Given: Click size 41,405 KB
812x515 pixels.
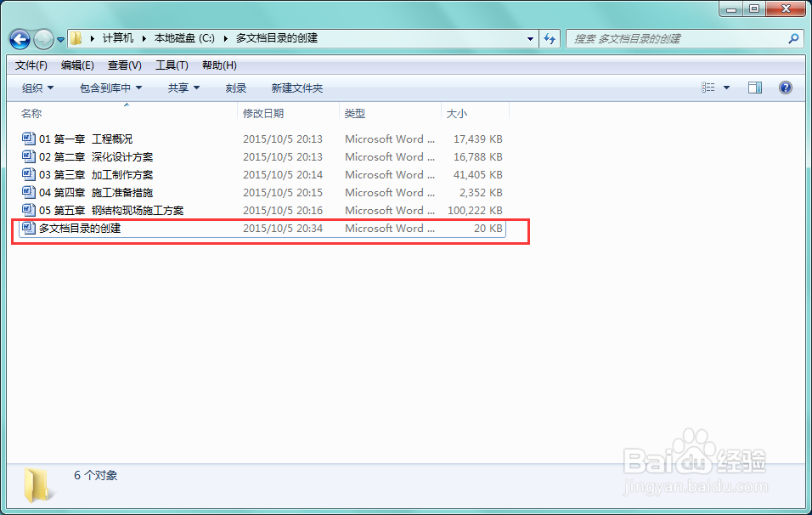Looking at the screenshot, I should point(478,174).
